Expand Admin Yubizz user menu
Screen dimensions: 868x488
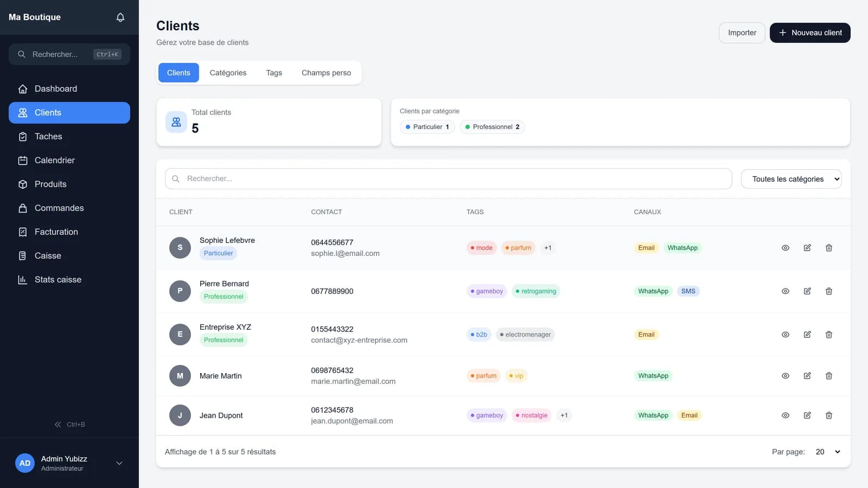pyautogui.click(x=119, y=463)
